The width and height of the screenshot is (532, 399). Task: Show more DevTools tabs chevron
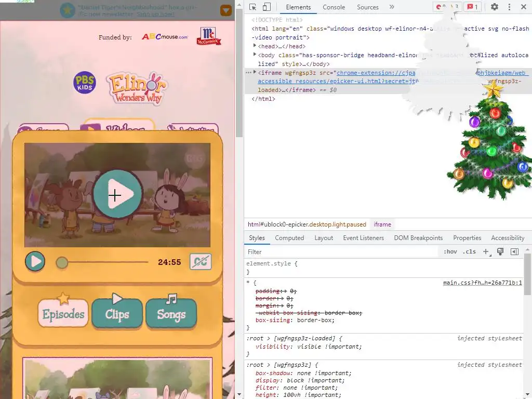tap(392, 7)
